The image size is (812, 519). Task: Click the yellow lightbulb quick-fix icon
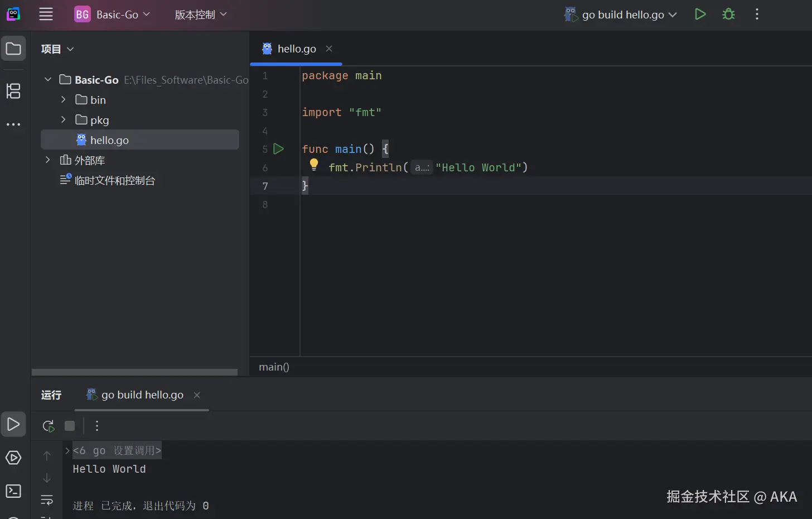(314, 164)
